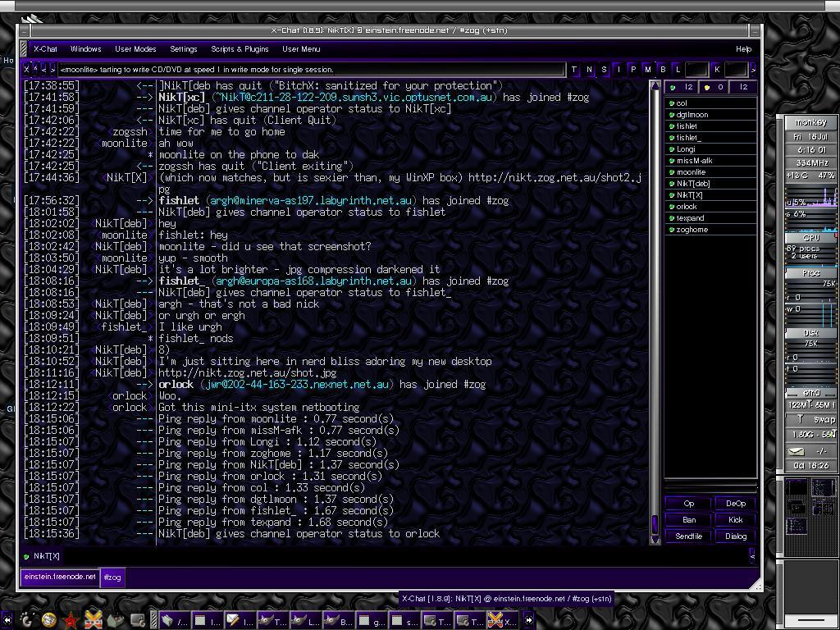Open the globe browser launcher in the panel
This screenshot has width=840, height=630.
pyautogui.click(x=48, y=620)
